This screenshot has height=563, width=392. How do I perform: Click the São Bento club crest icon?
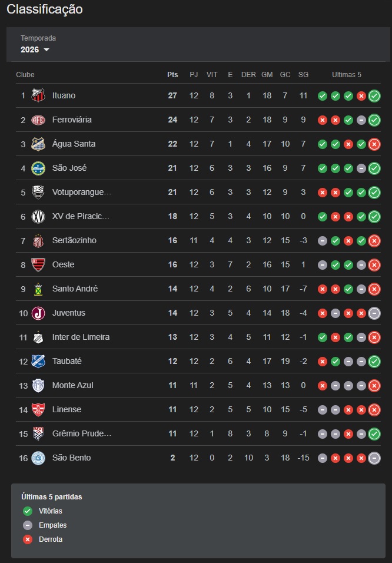pyautogui.click(x=38, y=458)
